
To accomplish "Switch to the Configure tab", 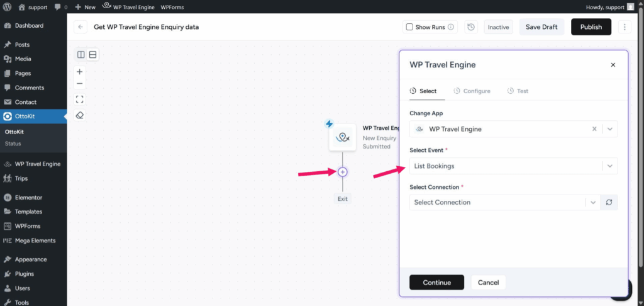I will tap(472, 91).
